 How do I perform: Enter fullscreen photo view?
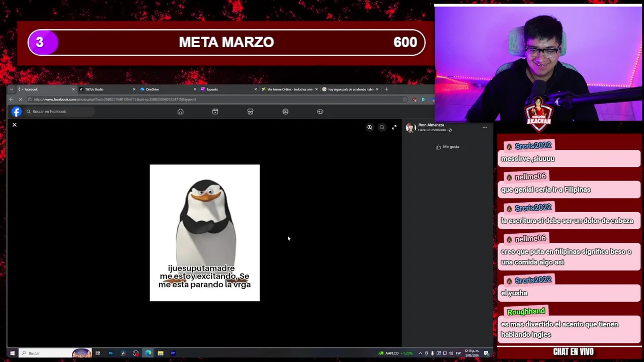[394, 127]
